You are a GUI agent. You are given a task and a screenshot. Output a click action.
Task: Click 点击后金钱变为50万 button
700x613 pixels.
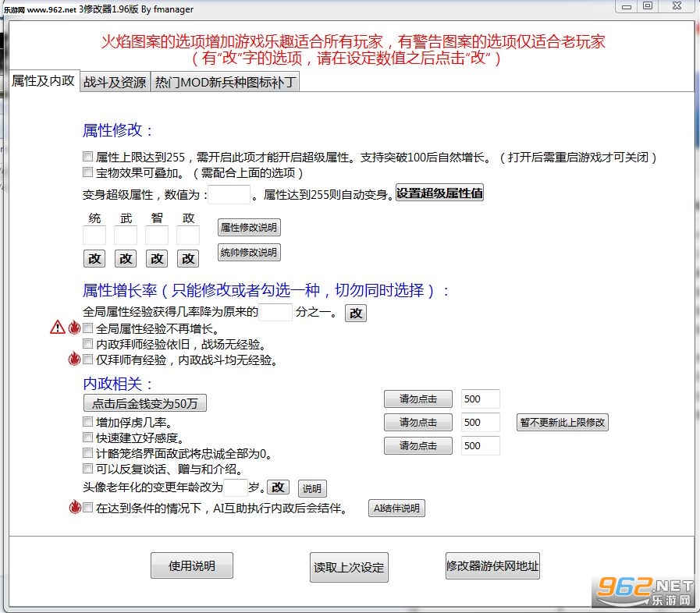pos(145,403)
